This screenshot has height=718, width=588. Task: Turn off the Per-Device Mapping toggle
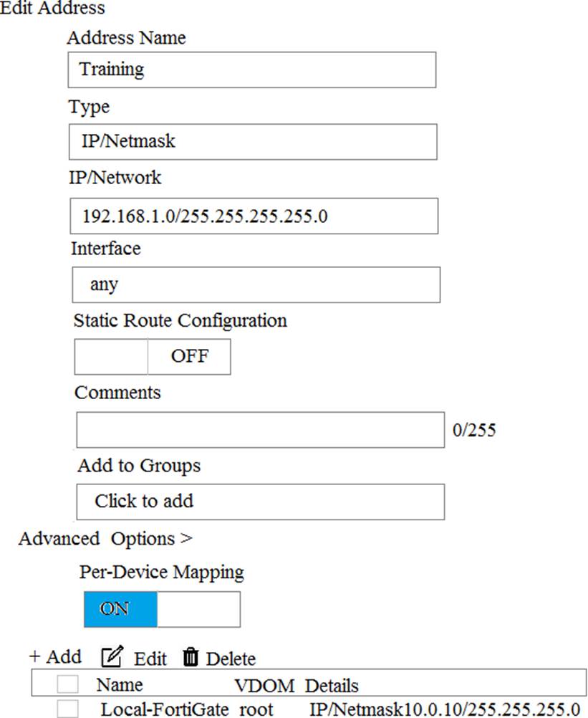point(162,609)
